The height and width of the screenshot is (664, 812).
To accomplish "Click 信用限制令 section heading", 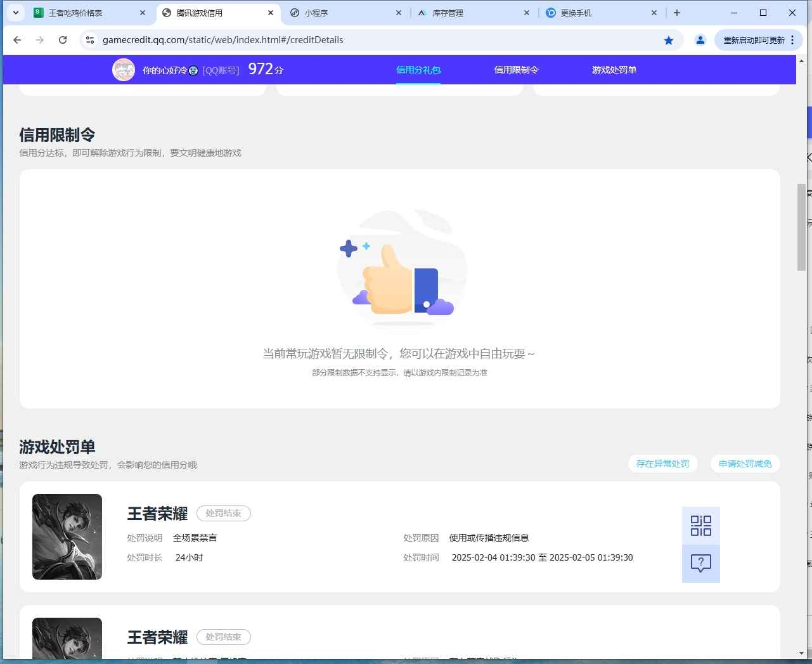I will click(57, 135).
